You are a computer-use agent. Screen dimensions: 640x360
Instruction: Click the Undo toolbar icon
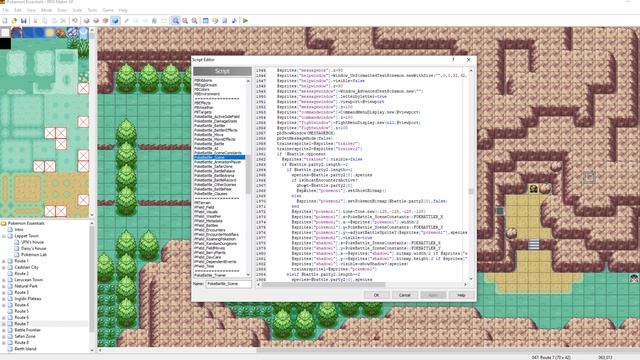pyautogui.click(x=75, y=21)
